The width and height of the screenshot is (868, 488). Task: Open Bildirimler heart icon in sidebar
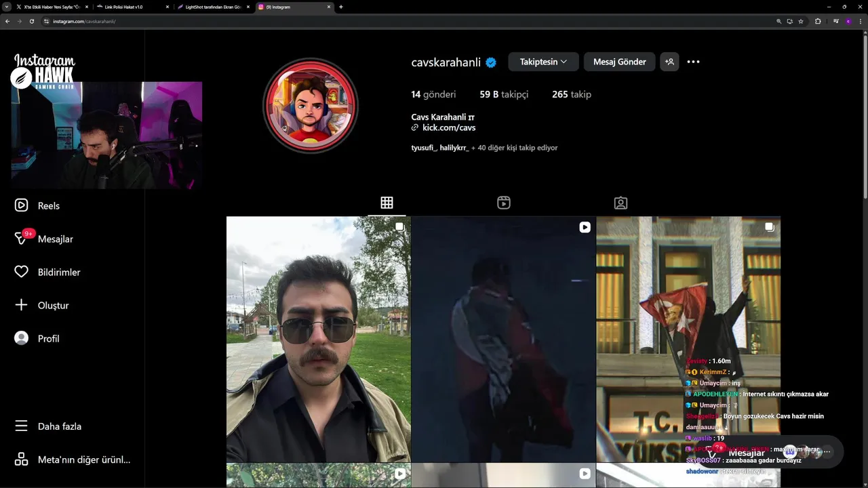pyautogui.click(x=22, y=272)
